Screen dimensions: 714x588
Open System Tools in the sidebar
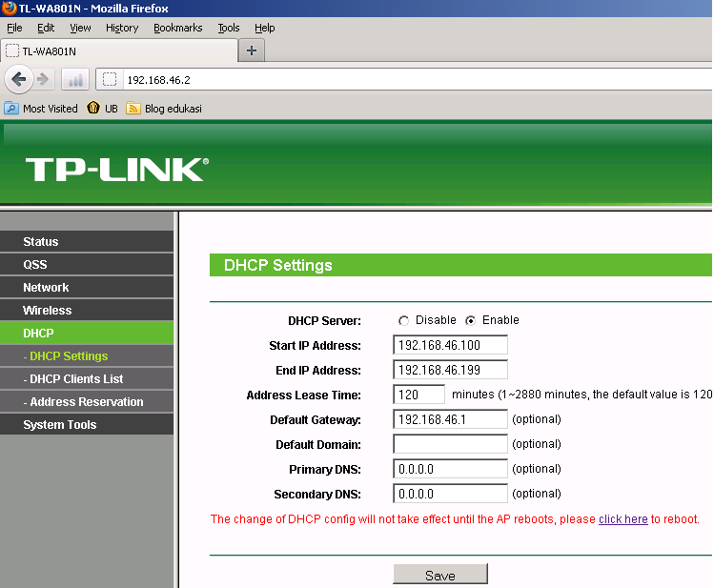(87, 425)
